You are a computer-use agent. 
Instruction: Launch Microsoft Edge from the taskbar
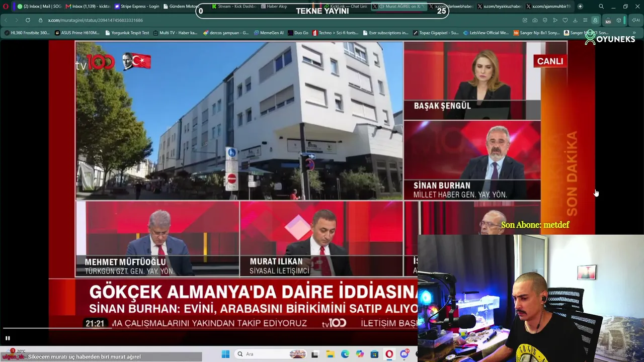point(345,354)
